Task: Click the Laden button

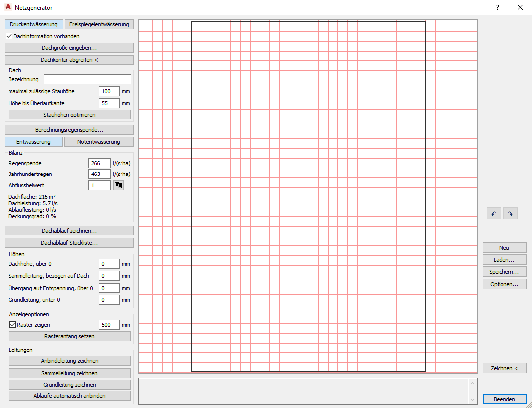Action: pyautogui.click(x=504, y=260)
